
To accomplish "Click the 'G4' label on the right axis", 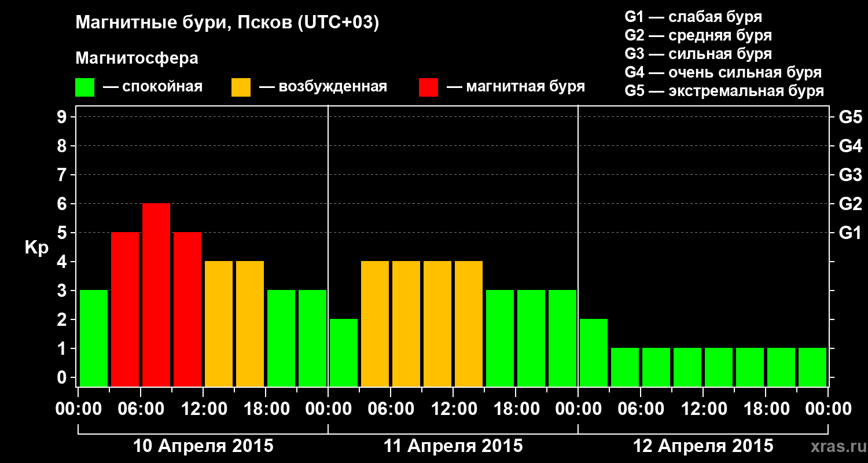I will click(850, 146).
